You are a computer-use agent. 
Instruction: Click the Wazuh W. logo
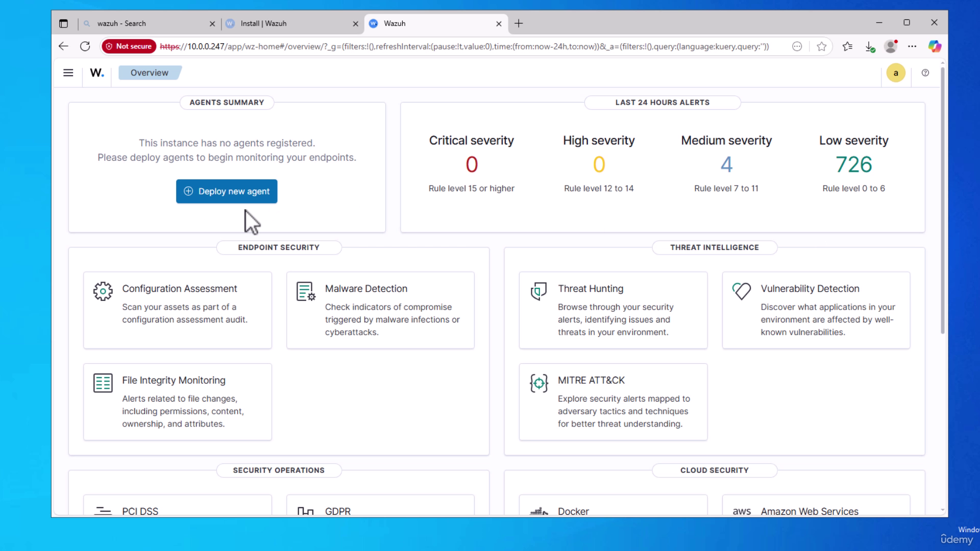pyautogui.click(x=97, y=73)
